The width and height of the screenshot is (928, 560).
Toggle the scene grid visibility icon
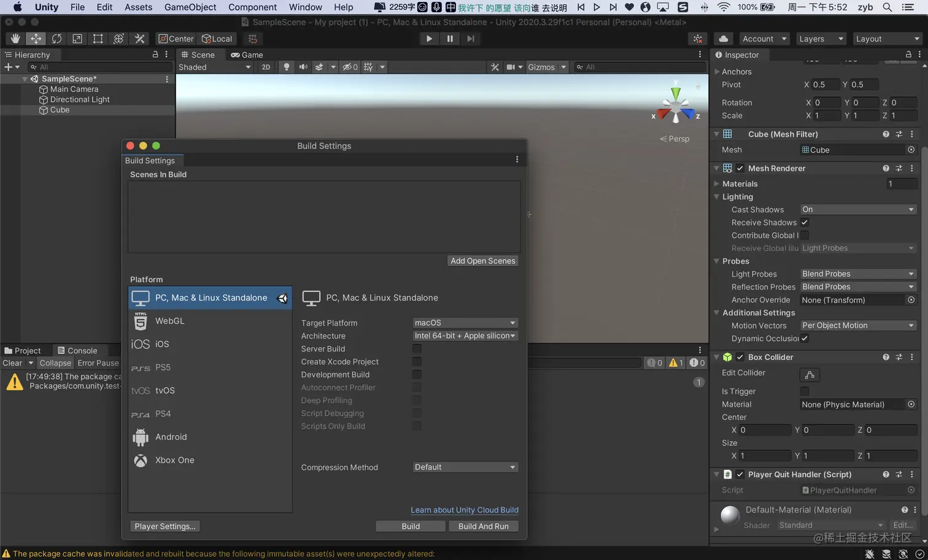[368, 67]
